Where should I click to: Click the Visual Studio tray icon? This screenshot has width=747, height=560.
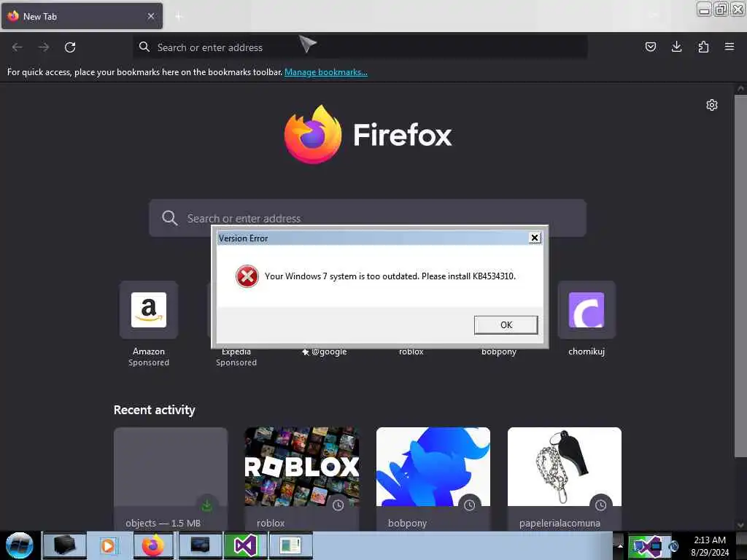point(648,545)
